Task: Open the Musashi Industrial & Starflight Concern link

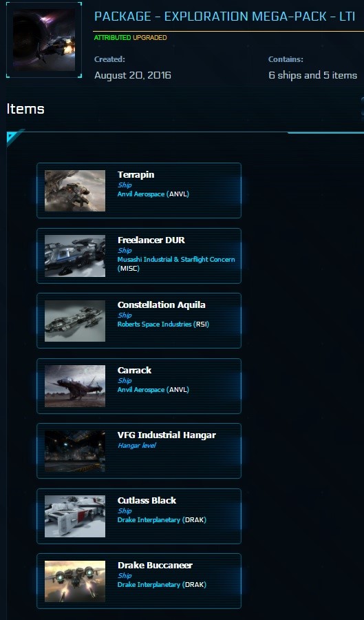Action: [176, 260]
